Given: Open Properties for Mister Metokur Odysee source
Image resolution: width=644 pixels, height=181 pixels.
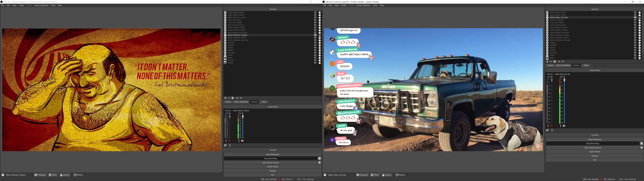Looking at the screenshot, I should pyautogui.click(x=40, y=175).
